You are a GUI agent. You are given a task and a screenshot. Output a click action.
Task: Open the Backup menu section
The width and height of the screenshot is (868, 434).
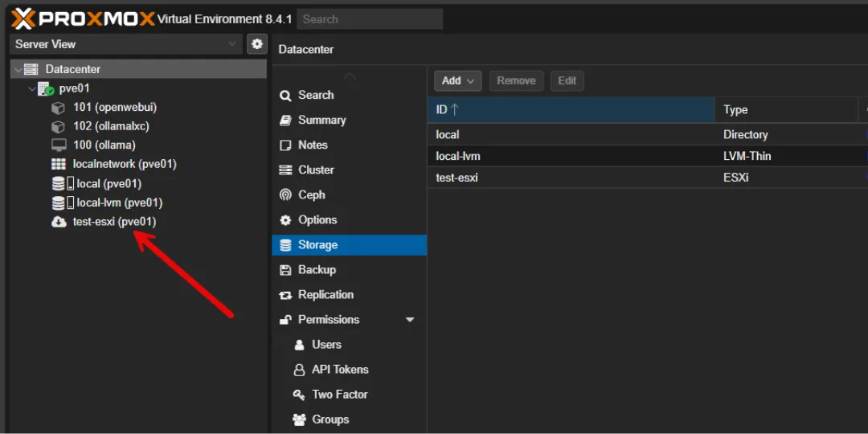pyautogui.click(x=317, y=270)
